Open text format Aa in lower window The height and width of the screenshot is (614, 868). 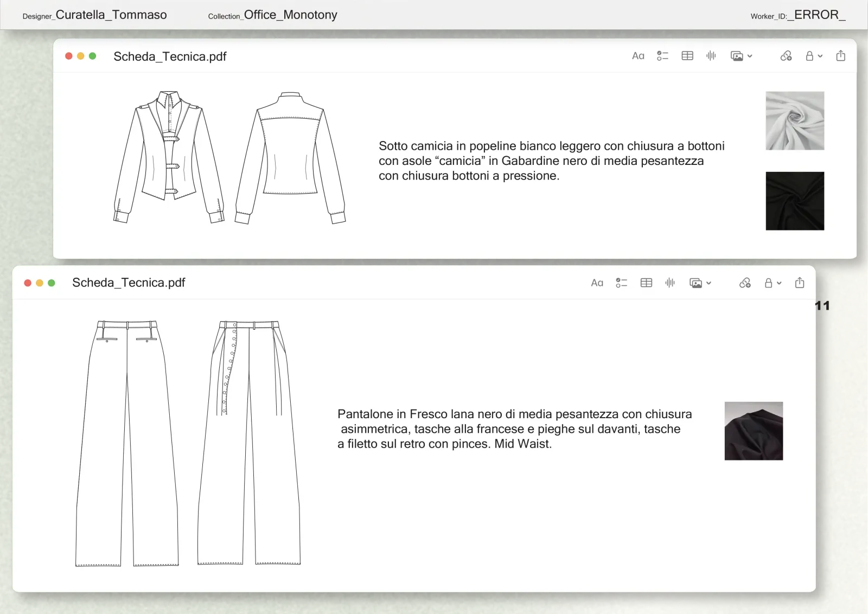pyautogui.click(x=597, y=283)
